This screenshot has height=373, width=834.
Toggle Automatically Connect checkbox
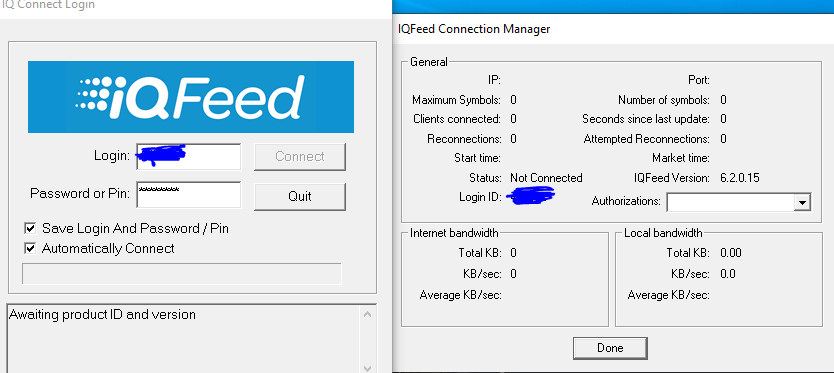[x=30, y=248]
